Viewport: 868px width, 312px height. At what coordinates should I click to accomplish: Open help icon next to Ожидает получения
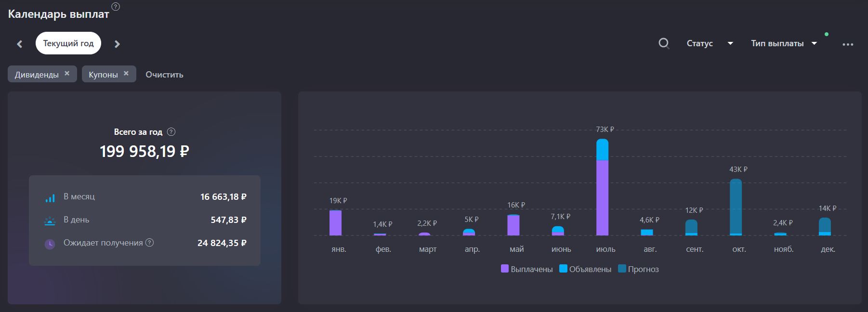click(x=150, y=243)
